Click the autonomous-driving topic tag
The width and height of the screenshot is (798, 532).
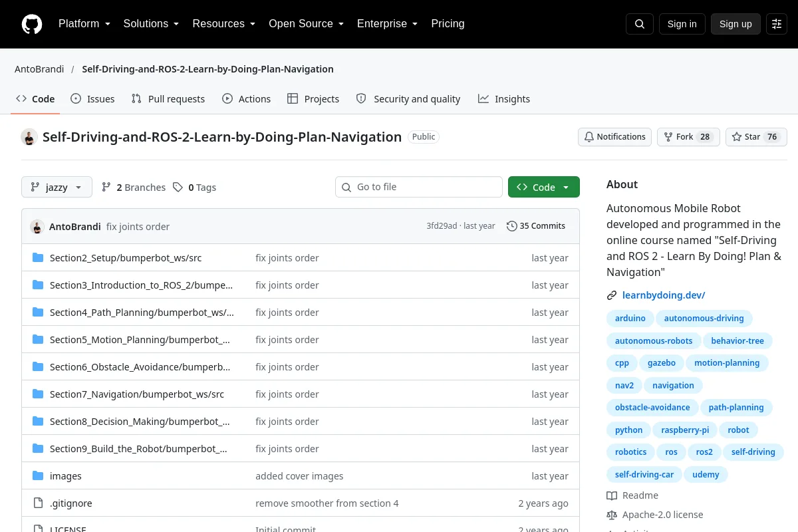pyautogui.click(x=704, y=319)
